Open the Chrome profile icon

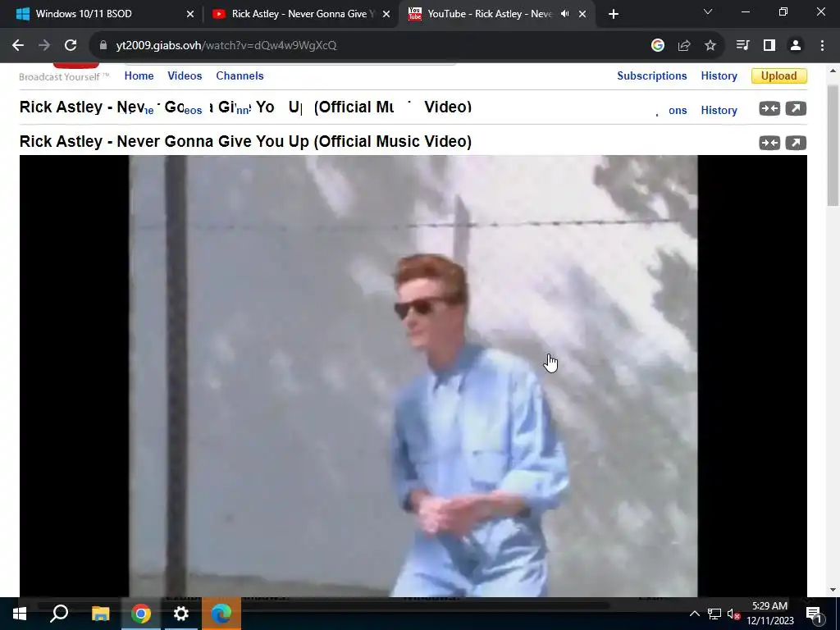796,46
